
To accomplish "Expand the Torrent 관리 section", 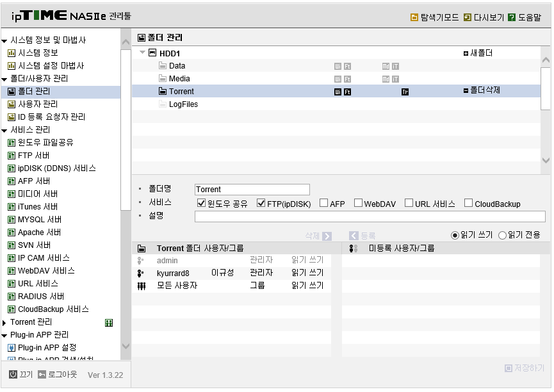I will click(x=4, y=323).
